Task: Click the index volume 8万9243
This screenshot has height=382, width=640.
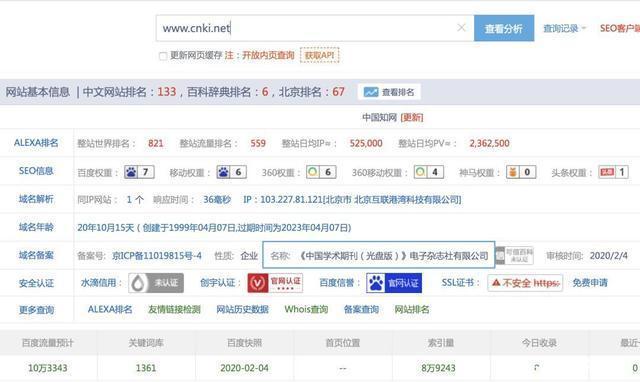Action: (x=438, y=368)
